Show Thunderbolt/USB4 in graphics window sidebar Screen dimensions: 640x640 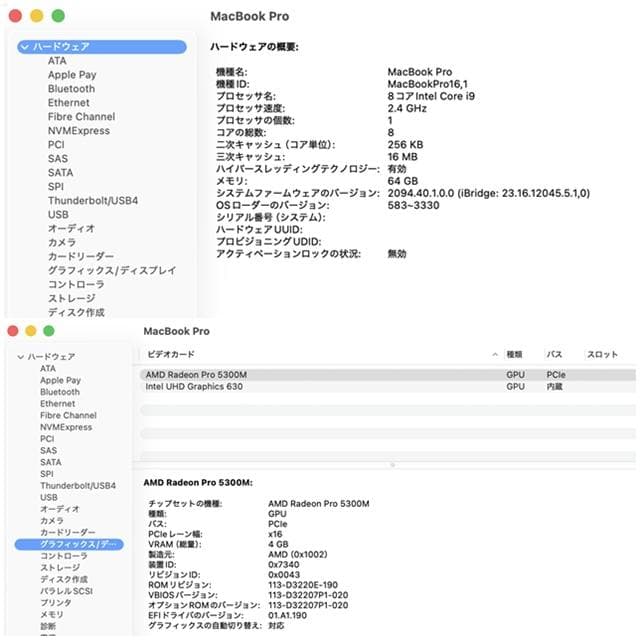click(78, 486)
